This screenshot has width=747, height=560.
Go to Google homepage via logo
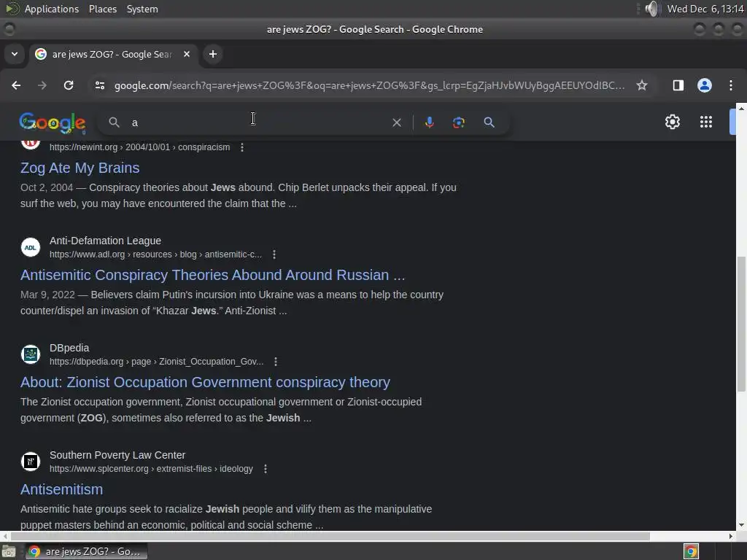(x=53, y=122)
